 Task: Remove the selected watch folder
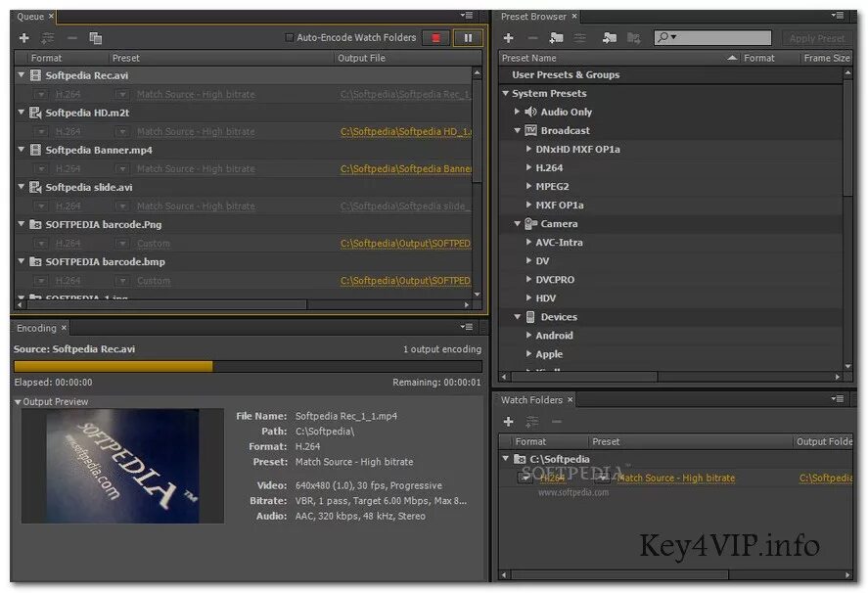coord(557,422)
